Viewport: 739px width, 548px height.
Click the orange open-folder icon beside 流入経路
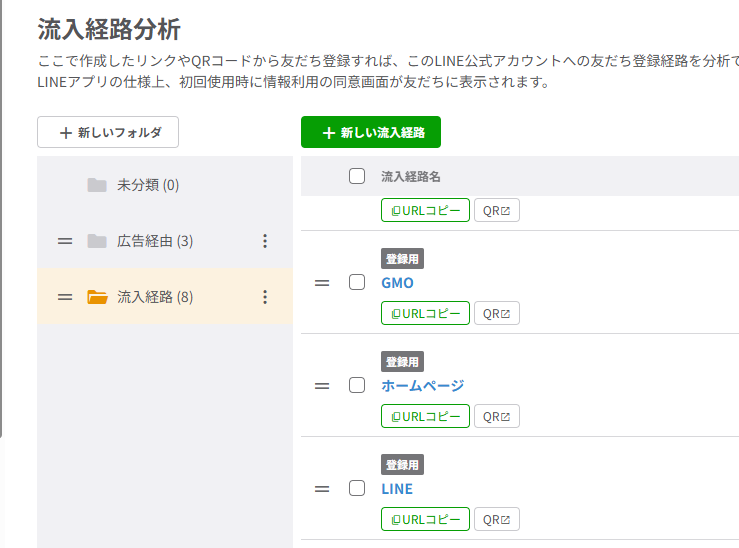click(x=98, y=297)
